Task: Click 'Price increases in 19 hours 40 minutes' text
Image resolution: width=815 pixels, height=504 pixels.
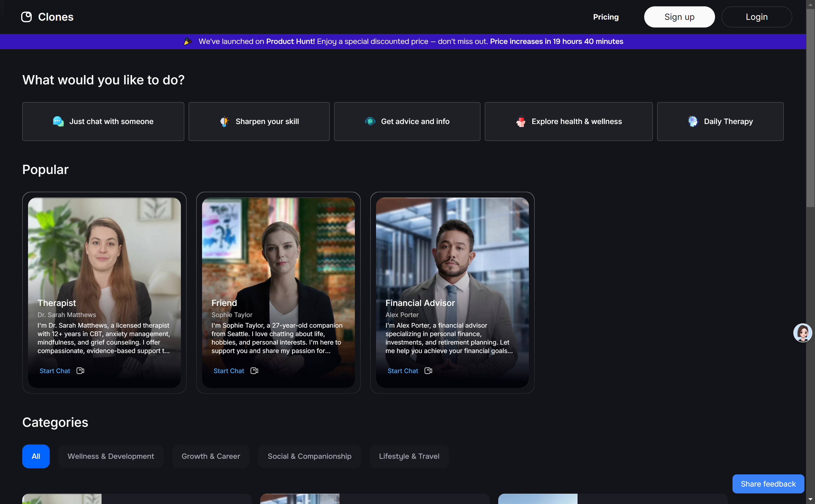Action: pos(556,41)
